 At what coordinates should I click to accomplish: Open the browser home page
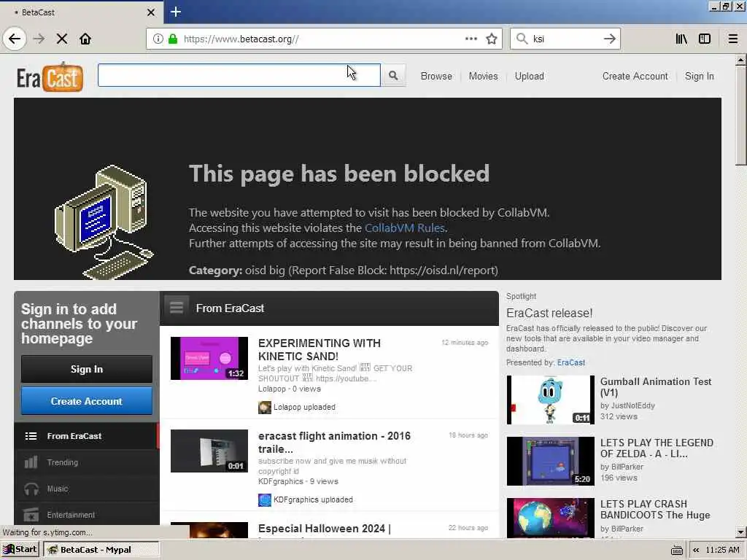point(85,39)
